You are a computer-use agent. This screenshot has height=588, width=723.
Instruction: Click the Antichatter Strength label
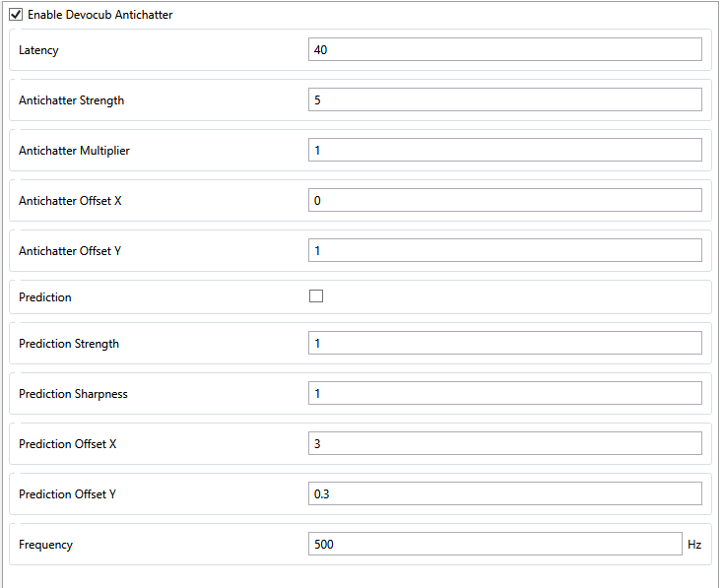(71, 100)
